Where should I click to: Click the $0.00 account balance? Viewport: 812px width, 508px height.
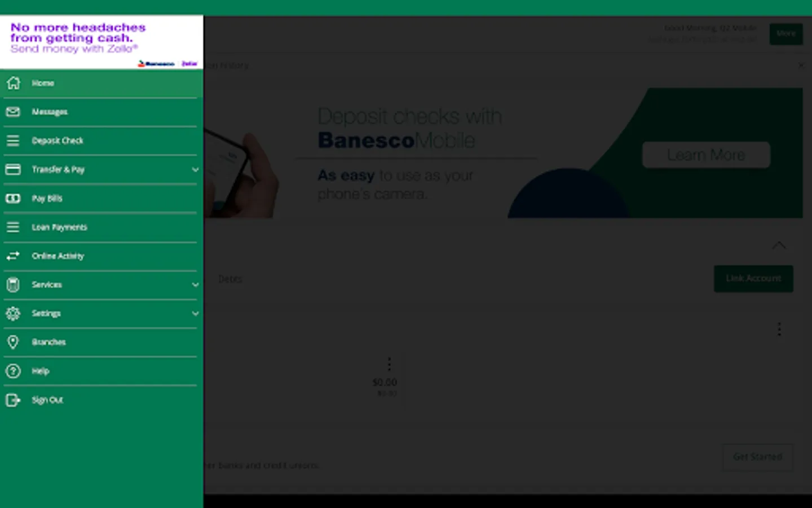point(385,382)
